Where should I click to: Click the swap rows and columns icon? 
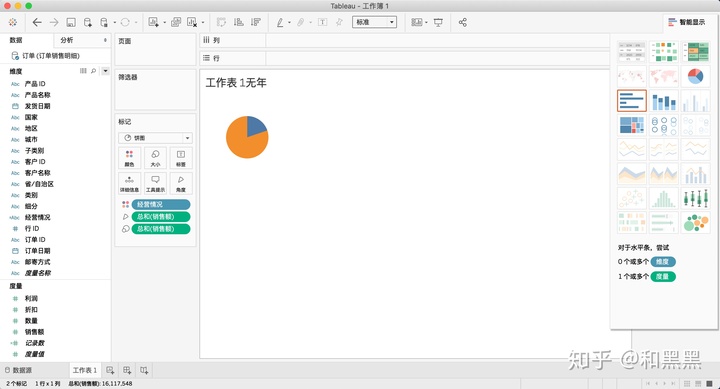(x=221, y=22)
